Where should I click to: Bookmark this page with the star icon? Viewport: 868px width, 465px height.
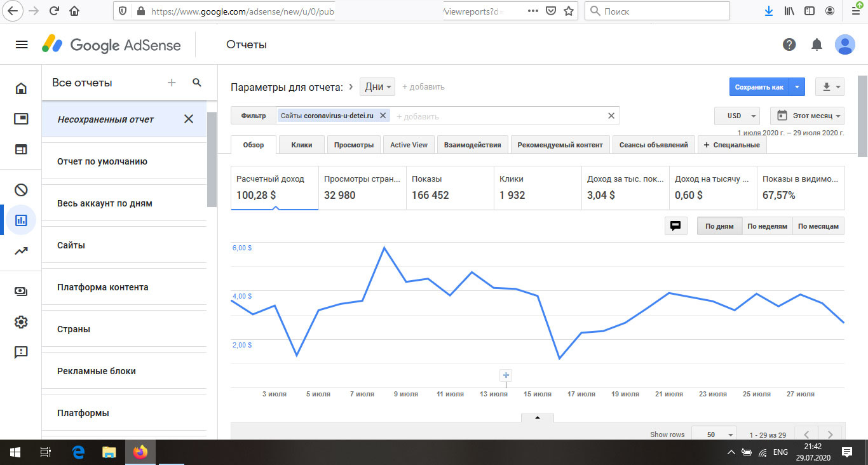pyautogui.click(x=569, y=11)
